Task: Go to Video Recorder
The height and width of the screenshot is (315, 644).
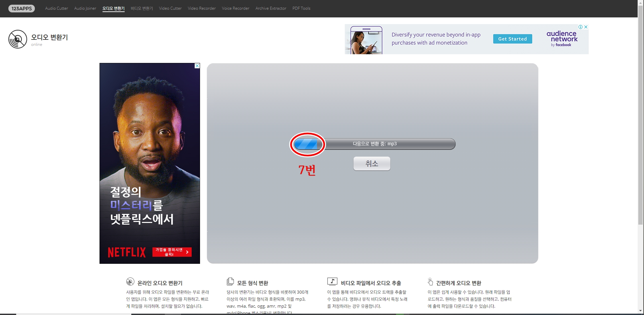Action: [x=202, y=8]
